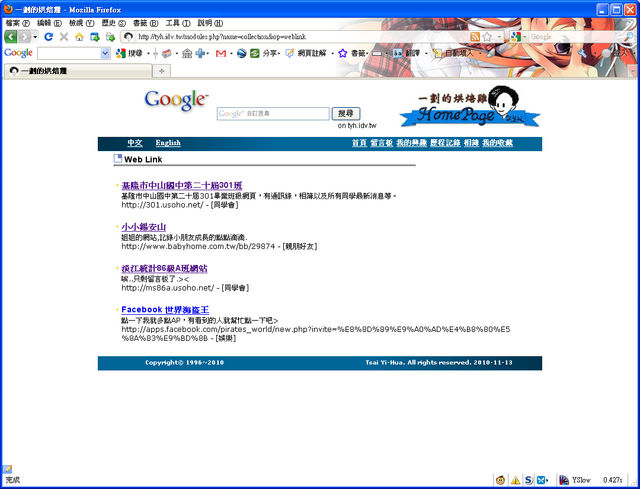This screenshot has width=640, height=489.
Task: Click the browser back arrow button
Action: coord(11,36)
